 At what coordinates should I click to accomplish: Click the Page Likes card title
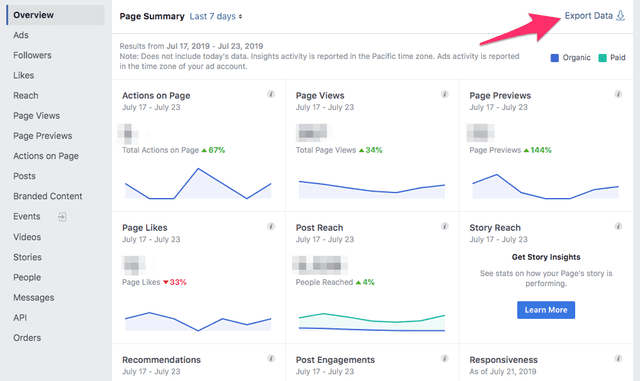coord(145,227)
